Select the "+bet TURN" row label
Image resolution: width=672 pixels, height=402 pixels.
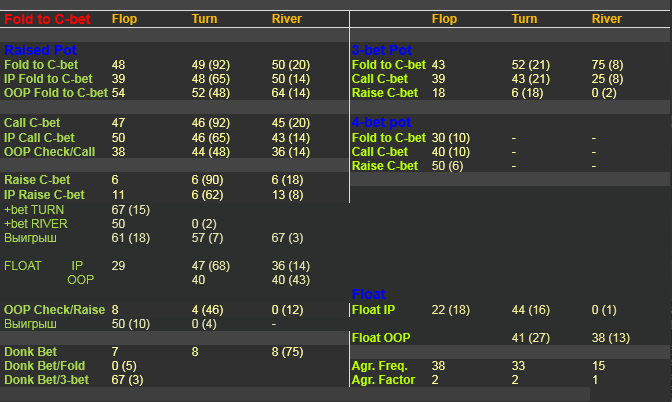34,209
